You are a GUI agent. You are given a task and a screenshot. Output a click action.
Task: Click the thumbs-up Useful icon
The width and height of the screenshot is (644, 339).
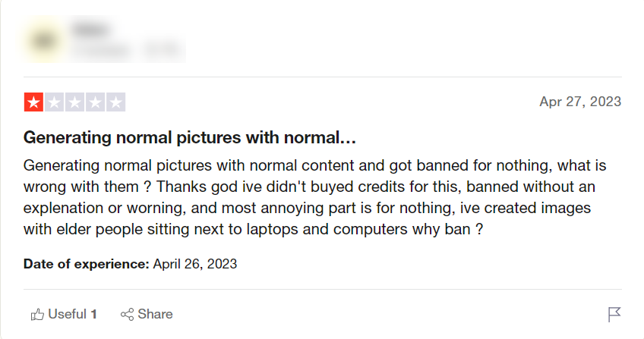point(37,314)
